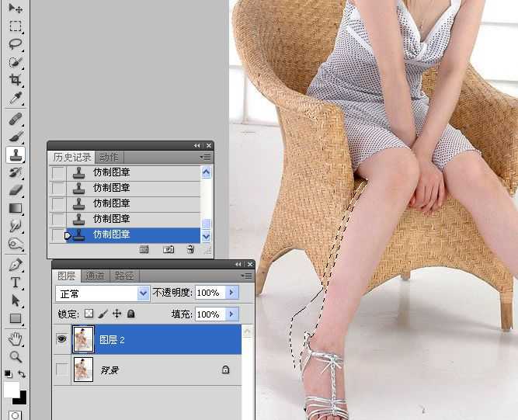This screenshot has width=518, height=420.
Task: Open foreground color white swatch
Action: click(x=11, y=389)
